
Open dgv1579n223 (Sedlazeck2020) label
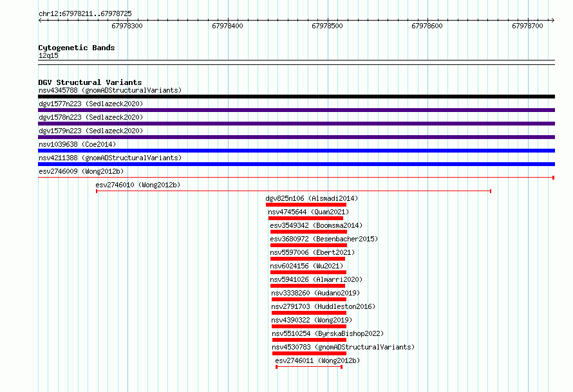pos(91,131)
